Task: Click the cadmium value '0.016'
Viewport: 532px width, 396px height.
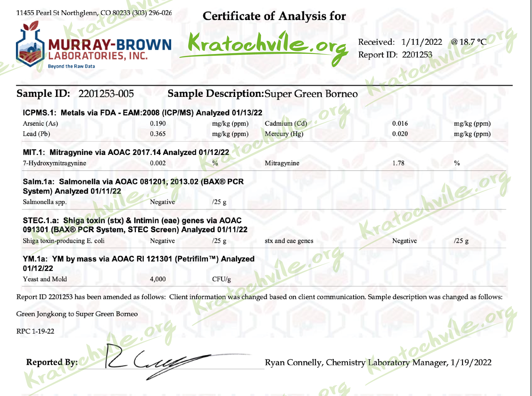Action: click(400, 124)
